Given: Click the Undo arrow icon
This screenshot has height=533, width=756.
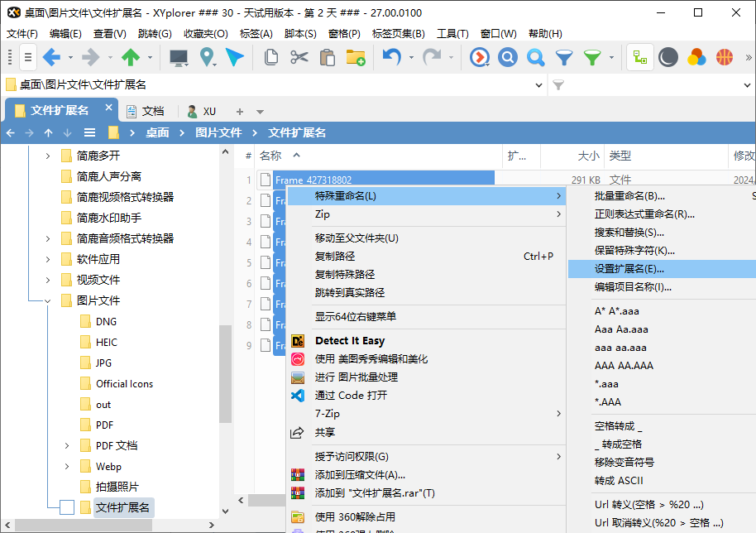Looking at the screenshot, I should point(391,57).
